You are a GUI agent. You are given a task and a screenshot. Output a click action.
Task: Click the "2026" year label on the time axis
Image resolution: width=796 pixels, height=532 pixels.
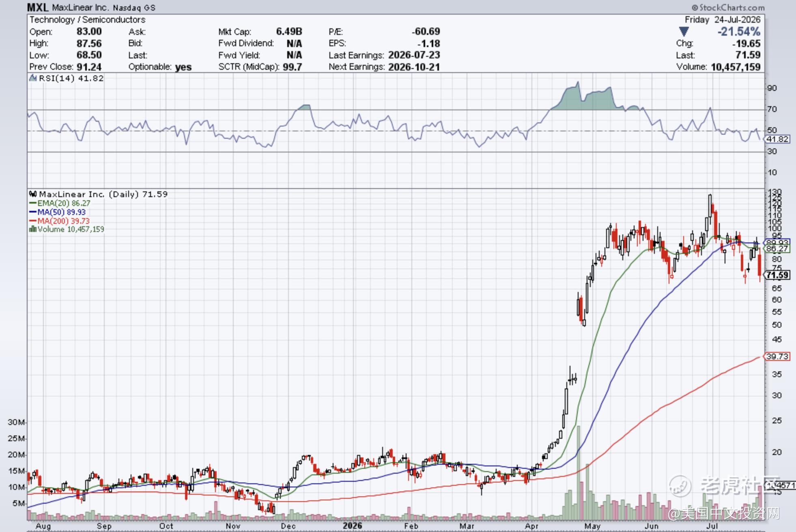point(352,526)
